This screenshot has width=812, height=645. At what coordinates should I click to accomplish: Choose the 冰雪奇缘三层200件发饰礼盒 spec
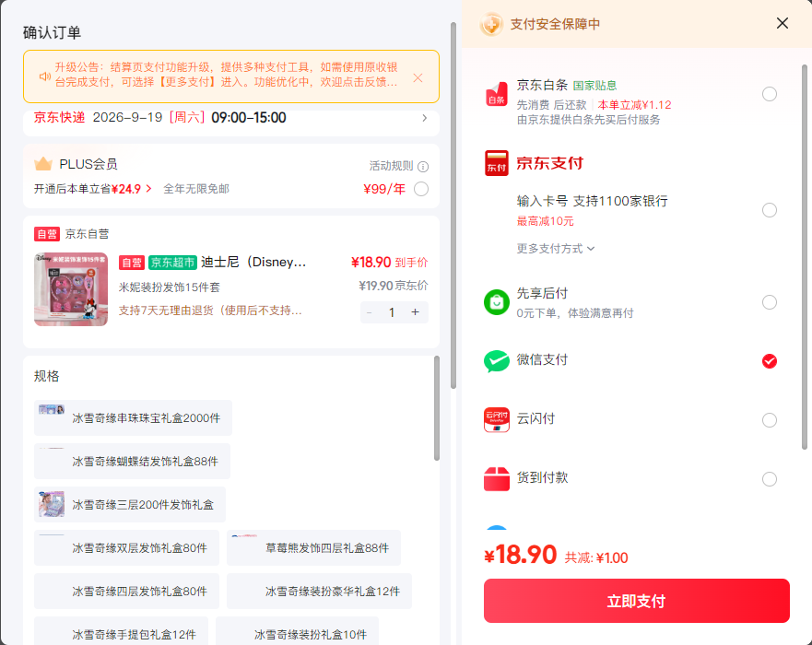(129, 505)
